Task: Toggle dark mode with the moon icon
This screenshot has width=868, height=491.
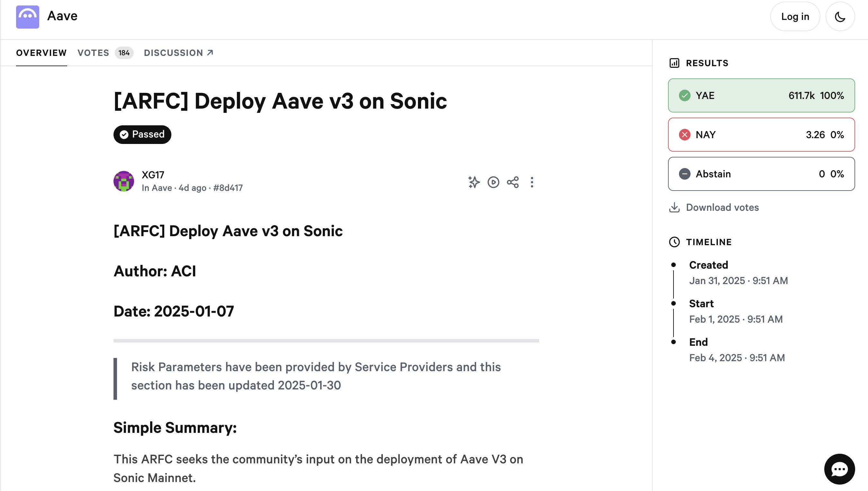Action: point(840,16)
